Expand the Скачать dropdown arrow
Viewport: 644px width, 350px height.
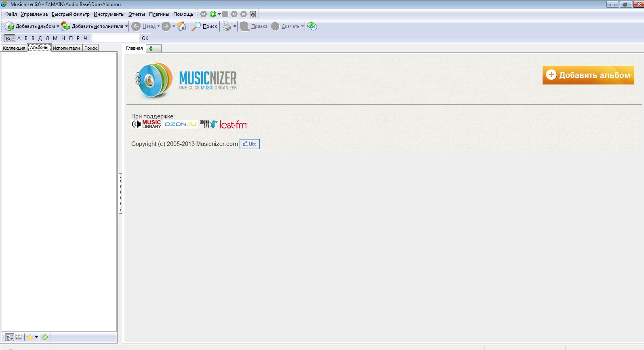302,26
